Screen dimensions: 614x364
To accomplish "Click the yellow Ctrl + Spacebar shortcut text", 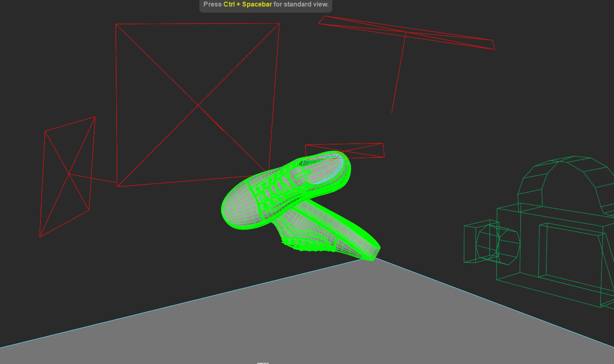I will [x=247, y=4].
